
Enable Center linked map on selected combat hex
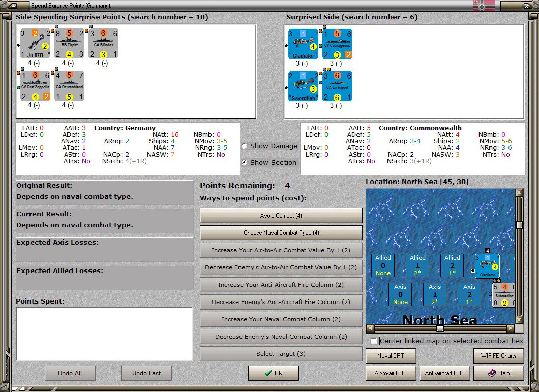[x=374, y=341]
